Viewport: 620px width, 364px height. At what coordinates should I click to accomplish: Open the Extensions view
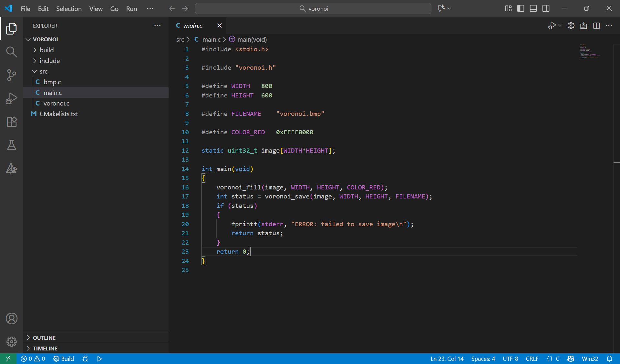12,122
